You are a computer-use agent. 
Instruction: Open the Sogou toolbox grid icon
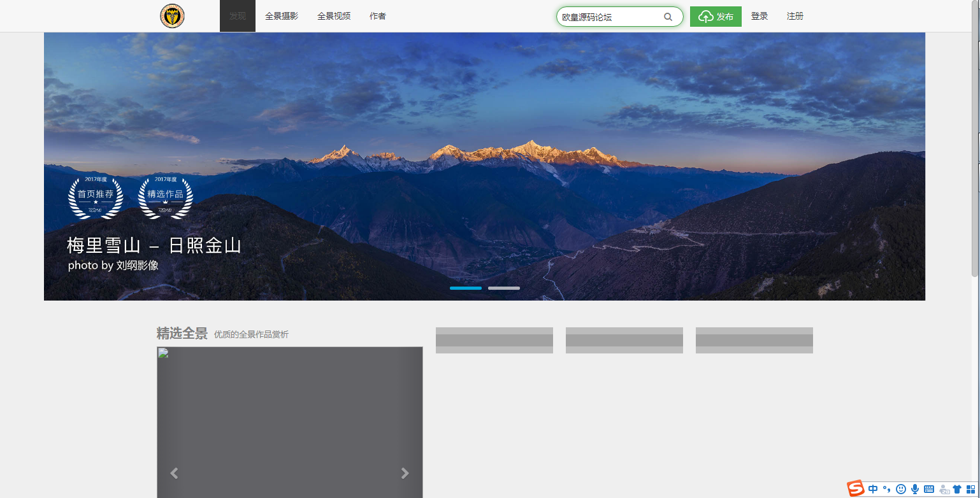point(970,489)
